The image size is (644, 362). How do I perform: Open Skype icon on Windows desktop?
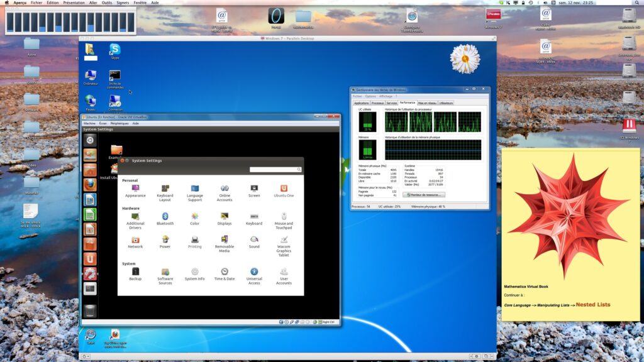pyautogui.click(x=114, y=50)
